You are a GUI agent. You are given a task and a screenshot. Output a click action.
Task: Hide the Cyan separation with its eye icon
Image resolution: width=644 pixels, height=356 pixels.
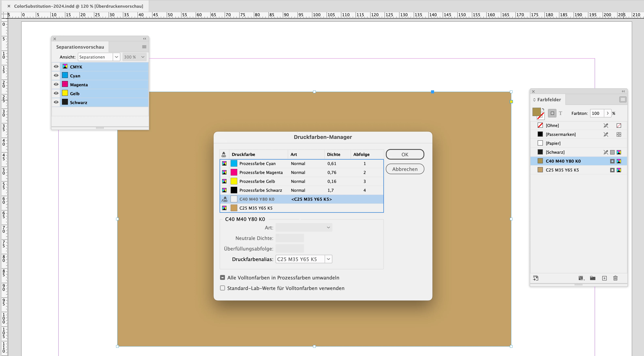point(56,76)
